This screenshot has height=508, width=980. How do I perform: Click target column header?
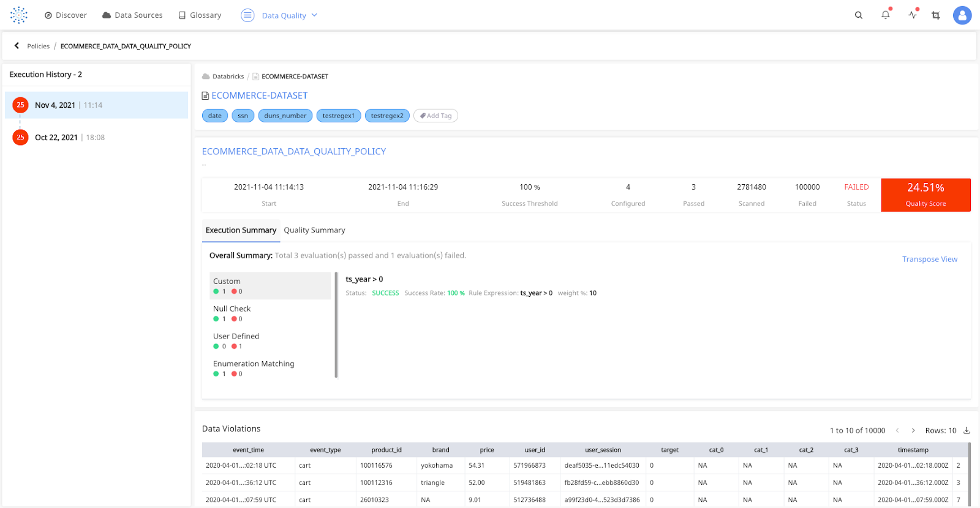point(669,450)
